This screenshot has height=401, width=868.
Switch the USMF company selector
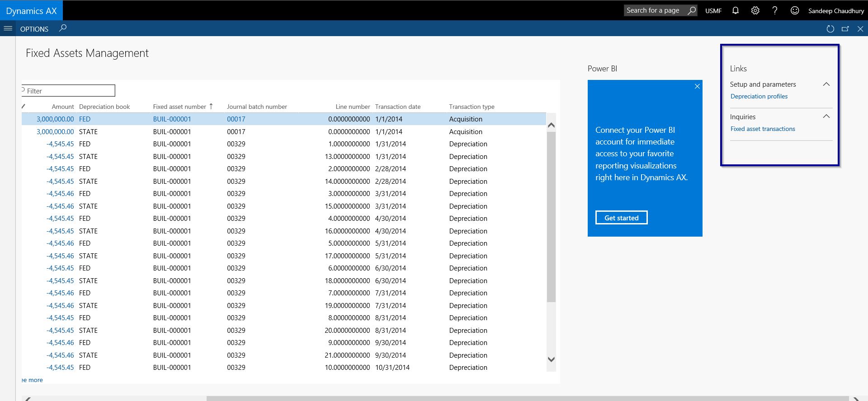point(713,11)
